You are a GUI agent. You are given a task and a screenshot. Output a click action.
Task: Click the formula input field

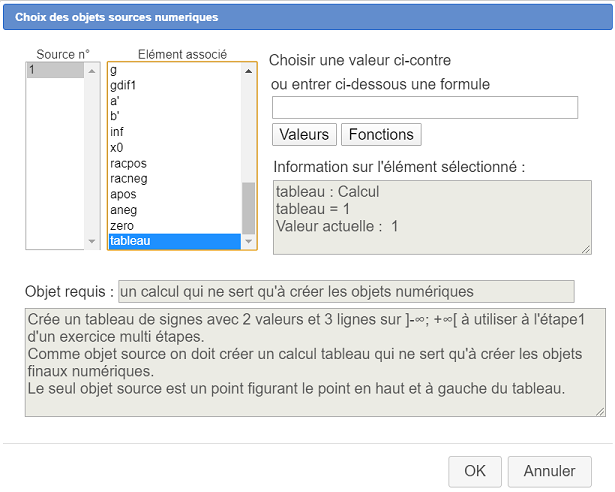click(424, 107)
